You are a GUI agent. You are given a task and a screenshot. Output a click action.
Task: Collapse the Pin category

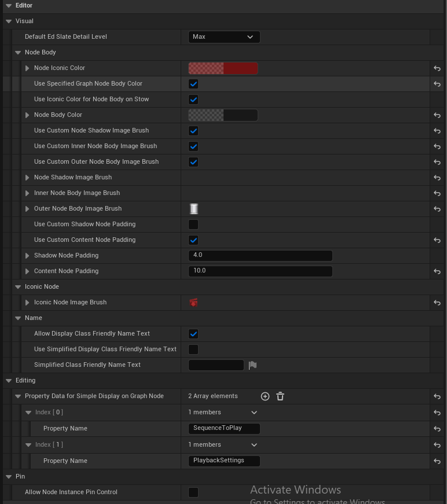coord(9,477)
